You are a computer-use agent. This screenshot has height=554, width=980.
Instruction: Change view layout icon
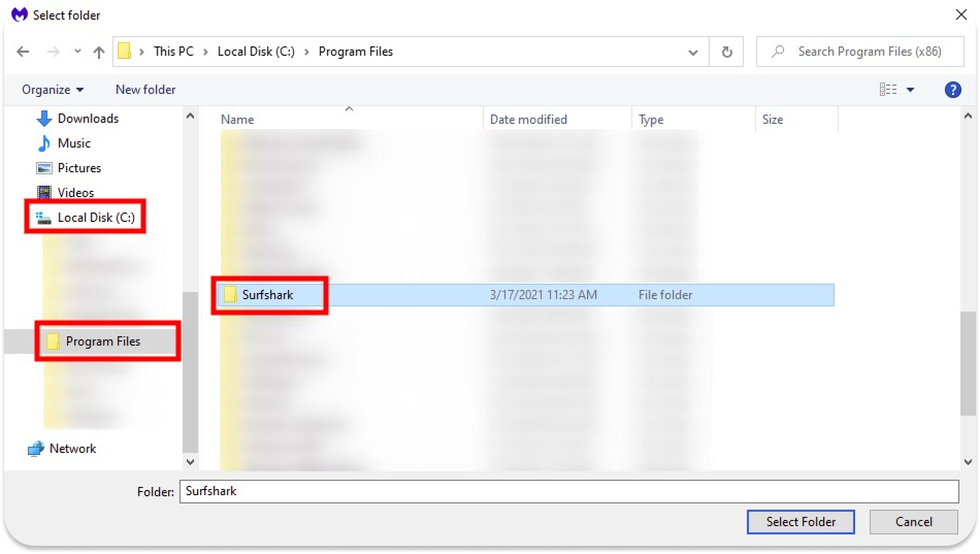888,90
